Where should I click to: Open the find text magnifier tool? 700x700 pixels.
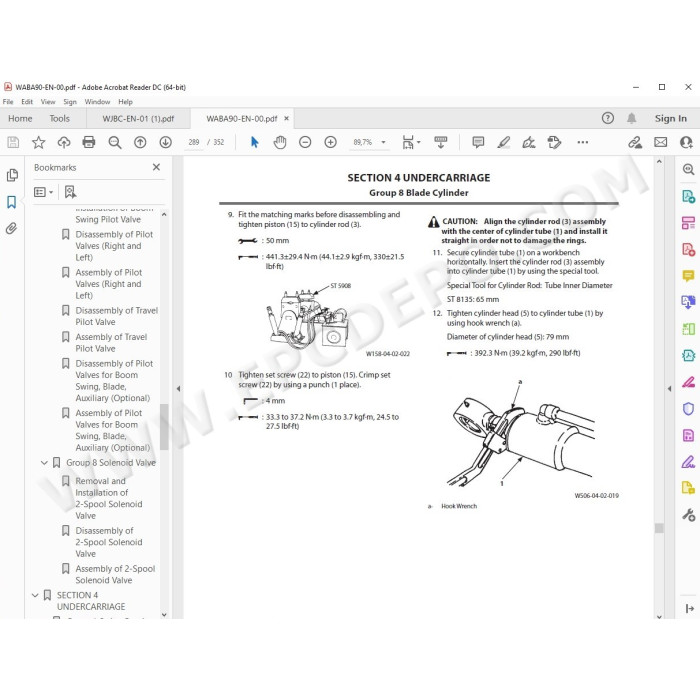tap(115, 142)
